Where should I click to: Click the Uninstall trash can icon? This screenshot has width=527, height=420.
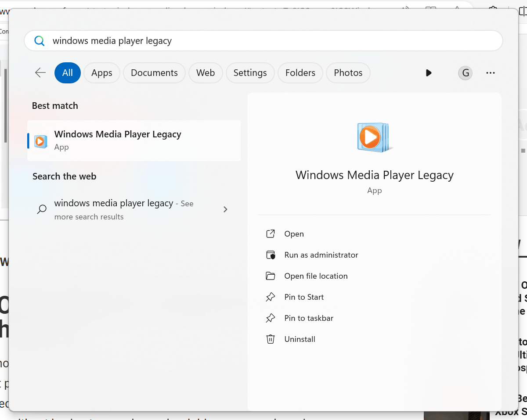point(271,339)
